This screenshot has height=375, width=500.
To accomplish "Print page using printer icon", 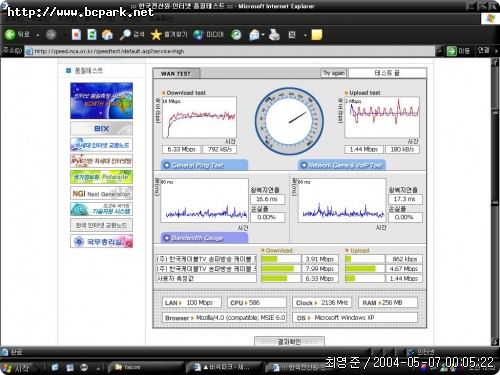I will (274, 34).
